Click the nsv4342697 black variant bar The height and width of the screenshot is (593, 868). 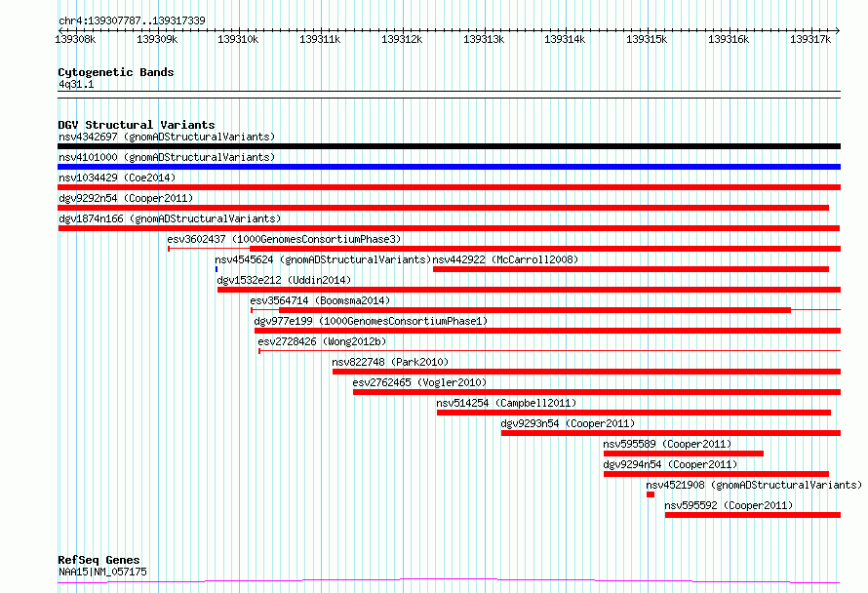pos(449,146)
